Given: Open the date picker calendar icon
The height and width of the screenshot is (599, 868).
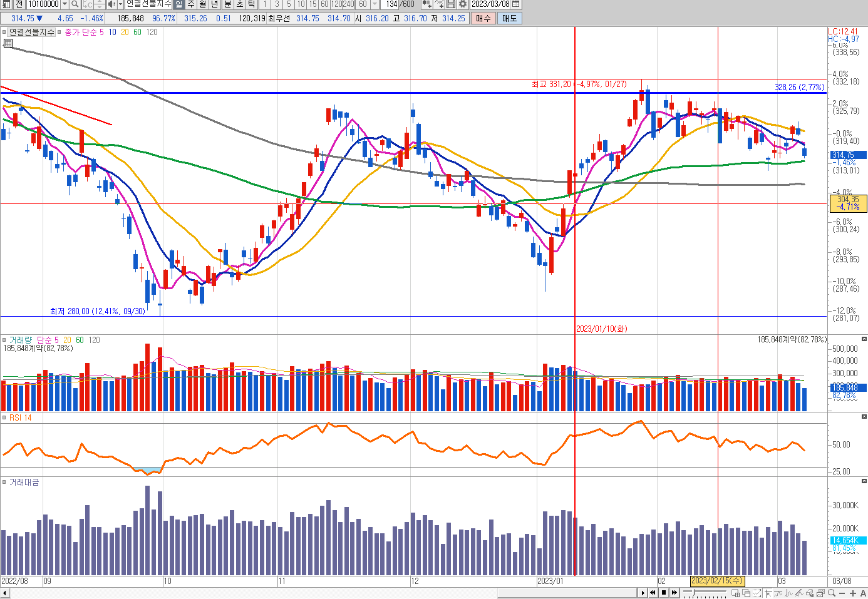Looking at the screenshot, I should tap(516, 4).
